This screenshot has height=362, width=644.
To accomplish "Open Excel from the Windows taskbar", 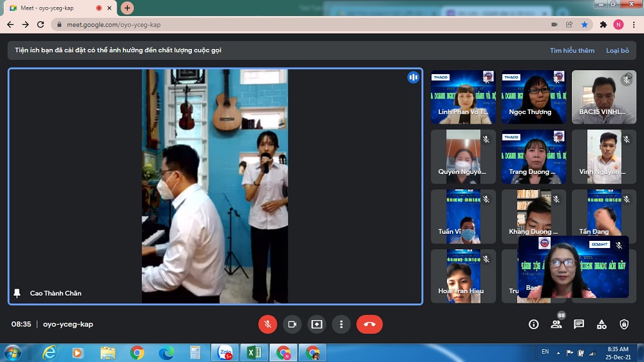I will pos(254,352).
